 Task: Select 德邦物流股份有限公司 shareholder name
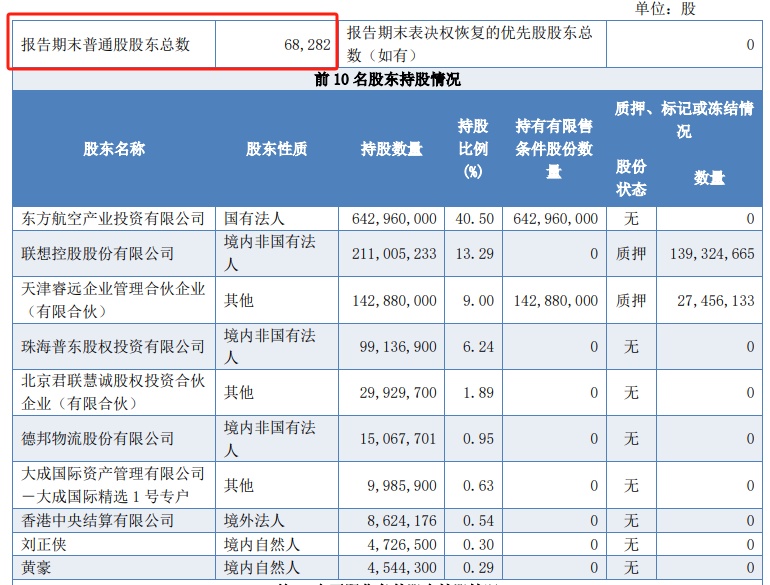(x=98, y=438)
